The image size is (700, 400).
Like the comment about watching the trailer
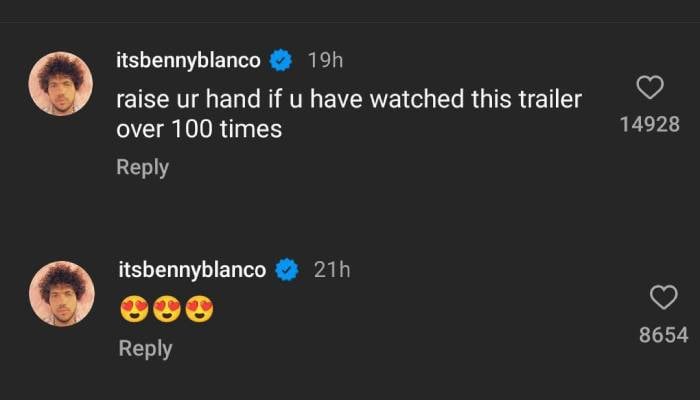[650, 88]
